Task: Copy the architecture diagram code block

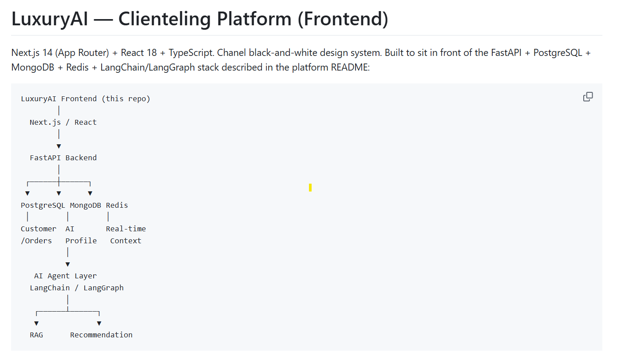Action: 588,97
